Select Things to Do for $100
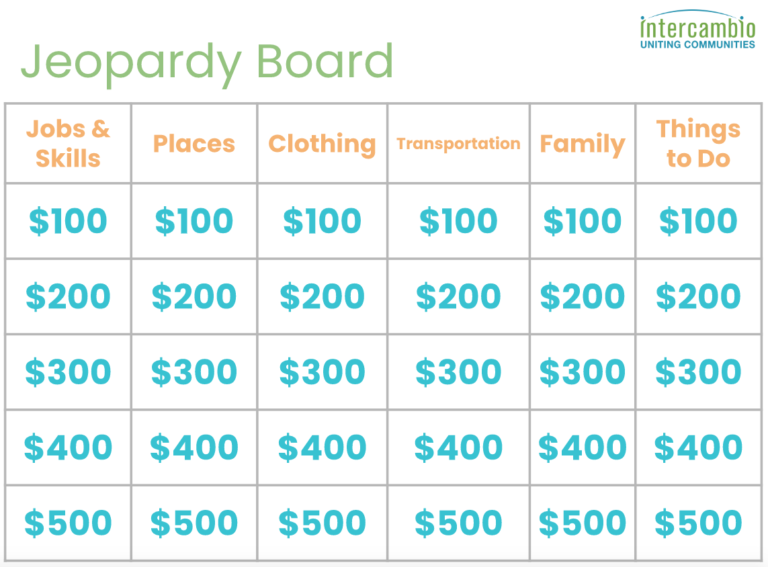Screen dimensions: 768x567 pos(698,221)
